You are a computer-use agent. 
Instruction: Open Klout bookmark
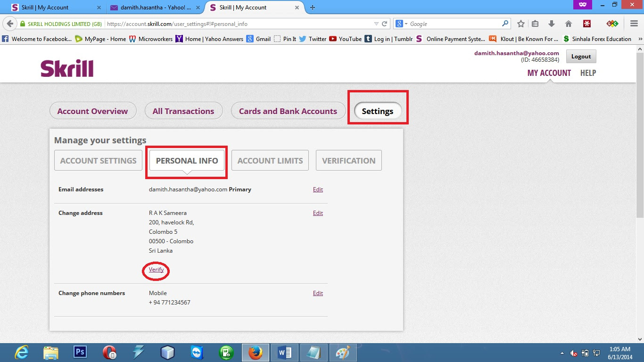523,39
